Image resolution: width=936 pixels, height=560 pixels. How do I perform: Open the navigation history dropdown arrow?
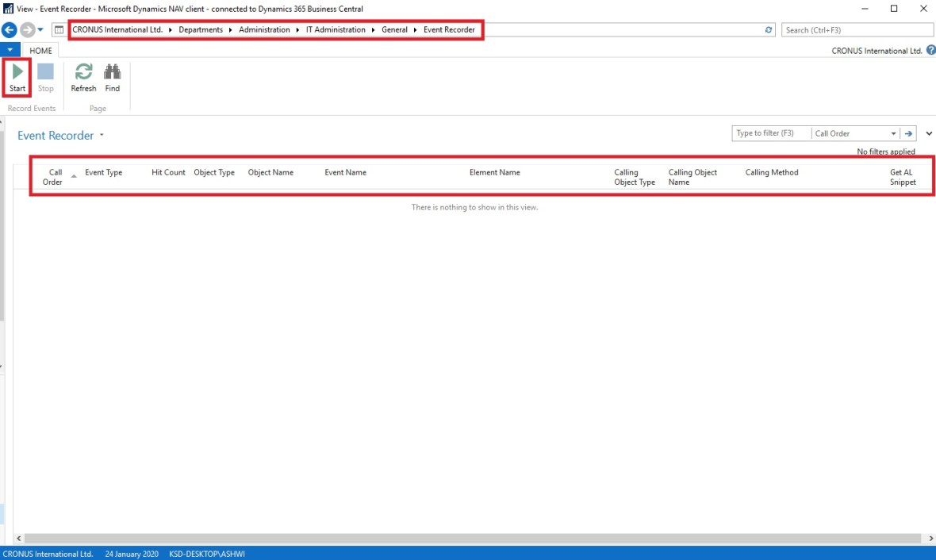pyautogui.click(x=40, y=30)
